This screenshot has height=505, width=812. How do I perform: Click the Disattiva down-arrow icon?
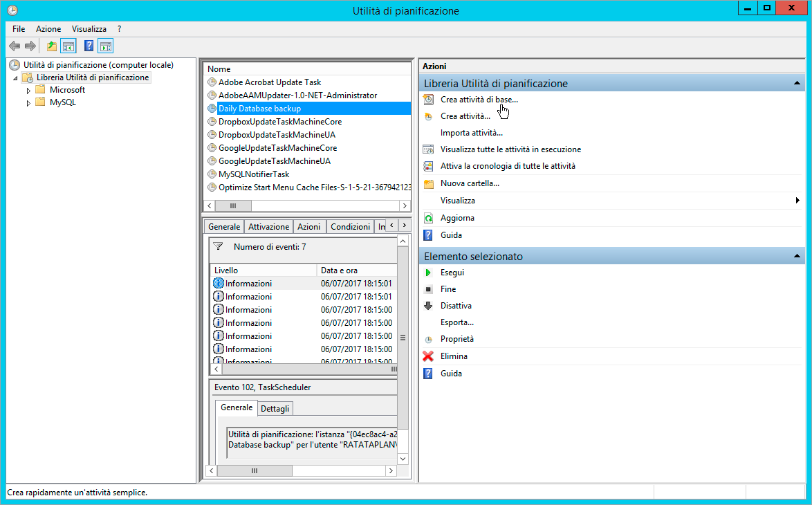tap(428, 306)
